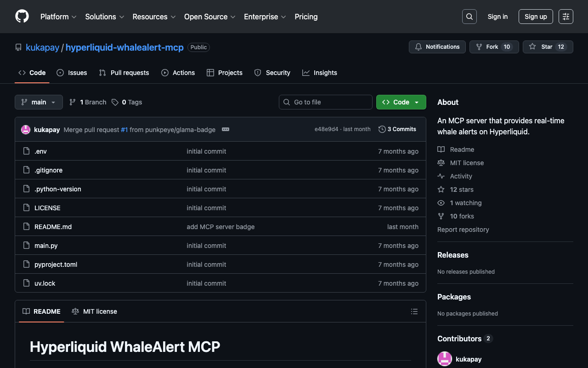Fork the repository
The image size is (588, 368).
coord(493,47)
